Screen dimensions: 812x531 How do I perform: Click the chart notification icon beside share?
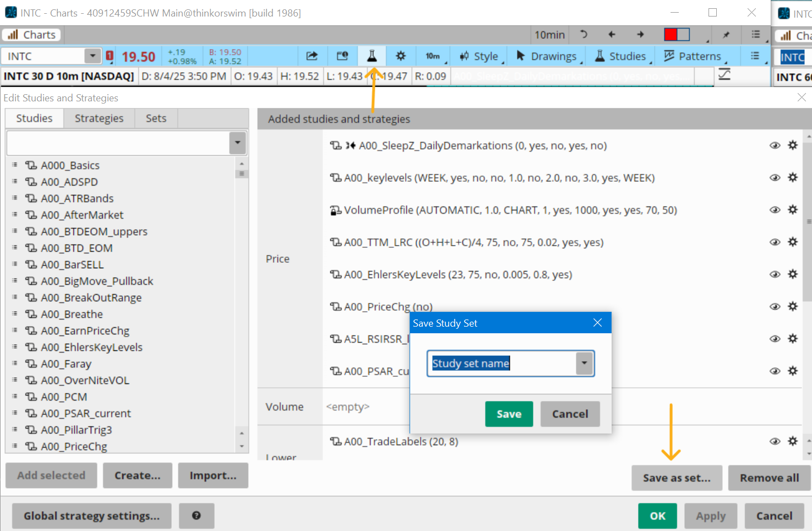click(x=342, y=56)
